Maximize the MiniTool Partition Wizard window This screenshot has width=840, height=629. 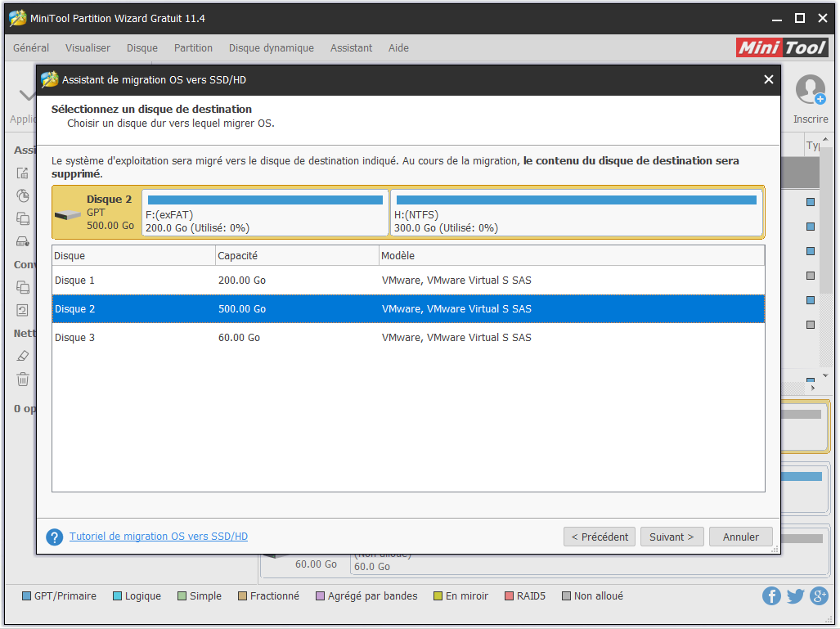point(800,18)
